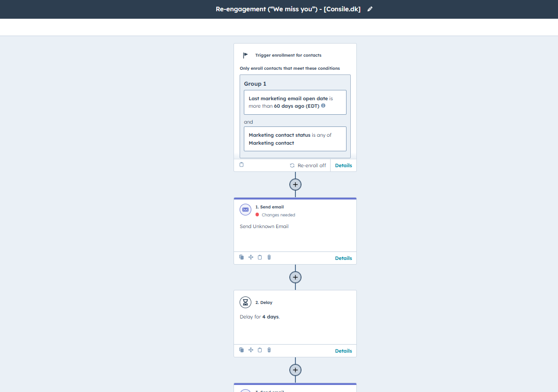Clone the Send email action

coord(241,257)
